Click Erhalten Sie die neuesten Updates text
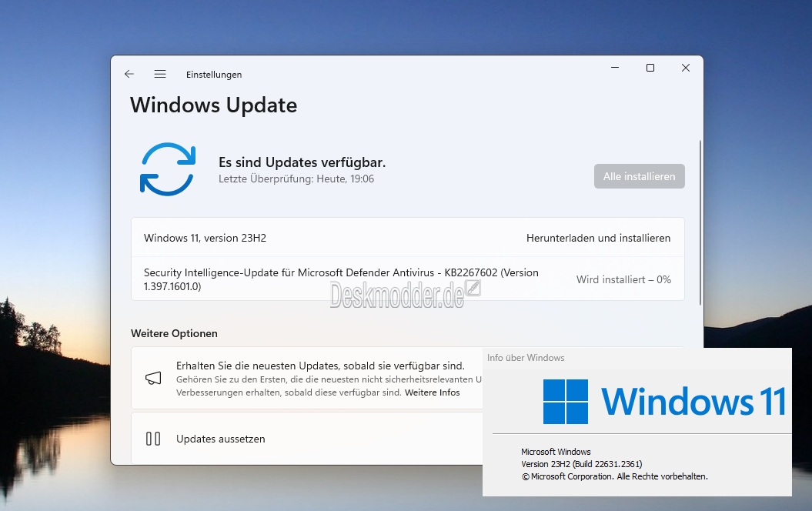The height and width of the screenshot is (511, 812). (320, 366)
